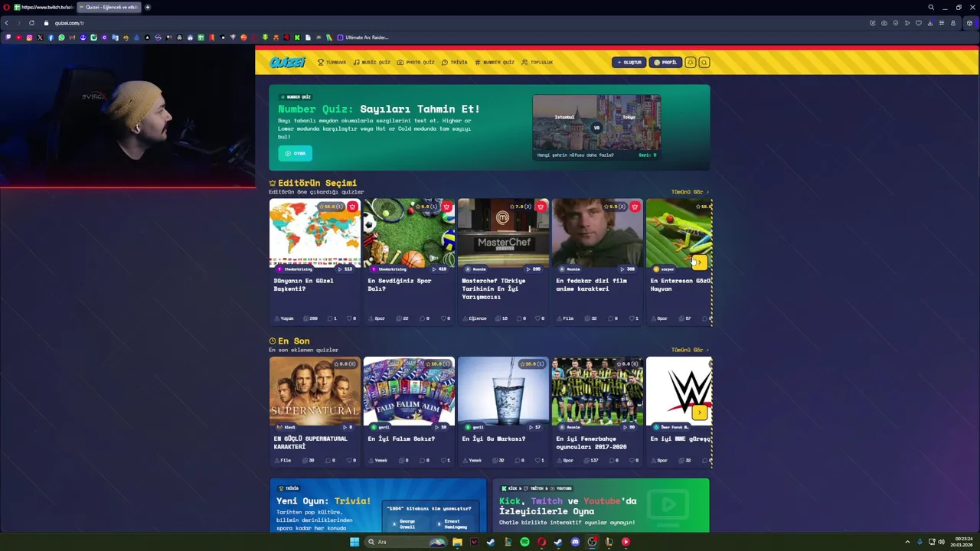Screen dimensions: 980x551
Task: Show next quizzes in Editörün Seçimi carousel
Action: coord(698,262)
